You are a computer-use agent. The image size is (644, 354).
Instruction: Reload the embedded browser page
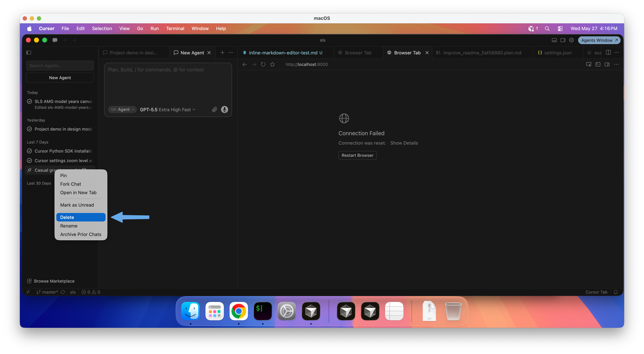(263, 64)
